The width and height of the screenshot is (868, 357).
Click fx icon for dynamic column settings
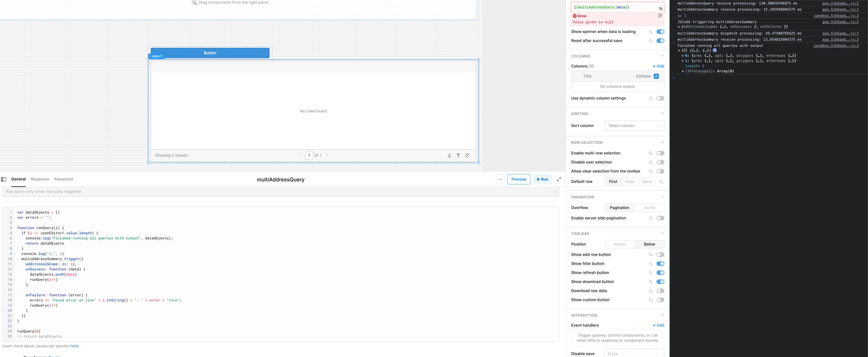tap(651, 98)
